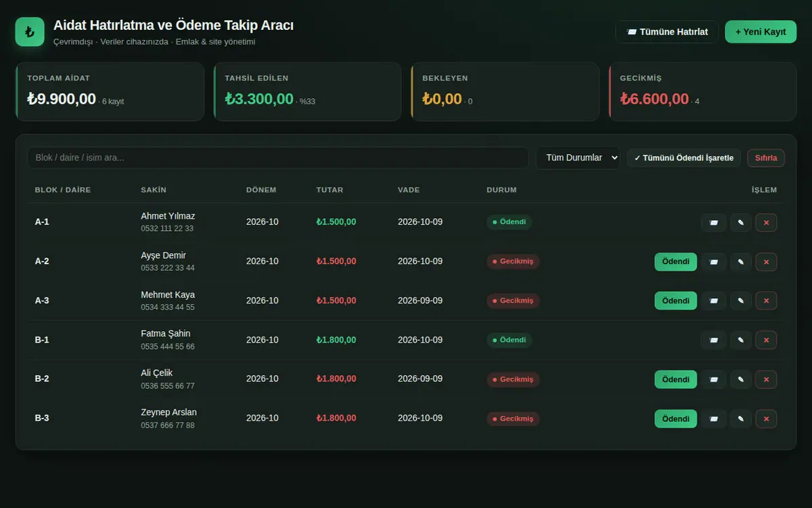Viewport: 812px width, 508px height.
Task: Click the Gecikmiş ₺6.600,00 summary card
Action: click(703, 92)
